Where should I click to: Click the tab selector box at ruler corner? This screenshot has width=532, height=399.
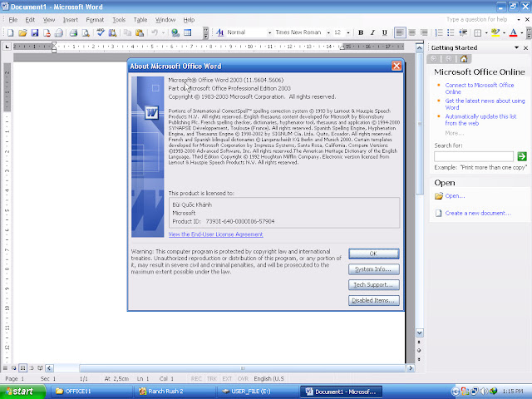click(x=7, y=47)
